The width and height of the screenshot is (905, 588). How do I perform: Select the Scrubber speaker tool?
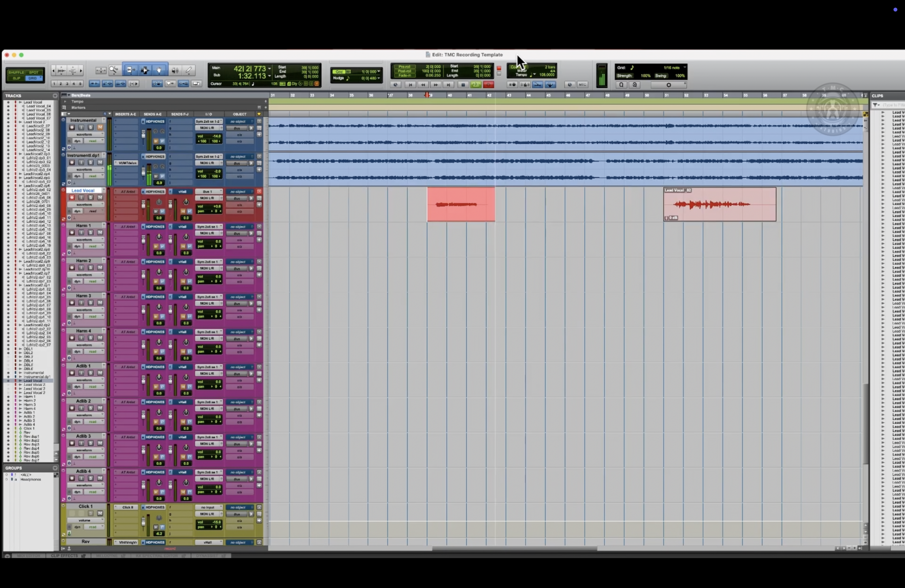(x=175, y=70)
